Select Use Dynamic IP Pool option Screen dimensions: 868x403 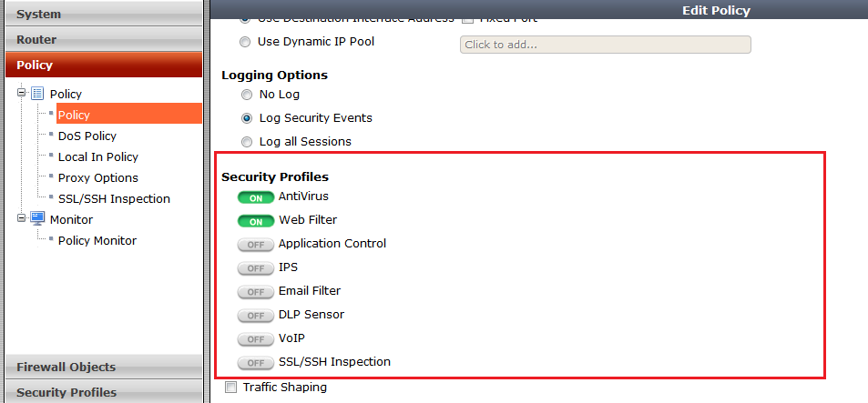(246, 42)
